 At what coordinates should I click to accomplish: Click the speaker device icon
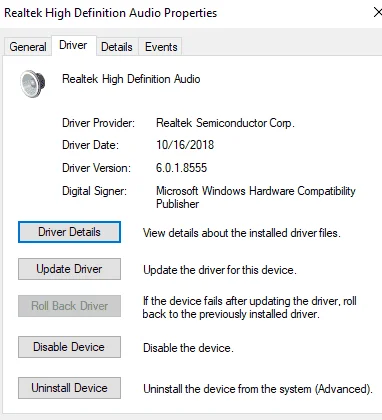coord(33,83)
